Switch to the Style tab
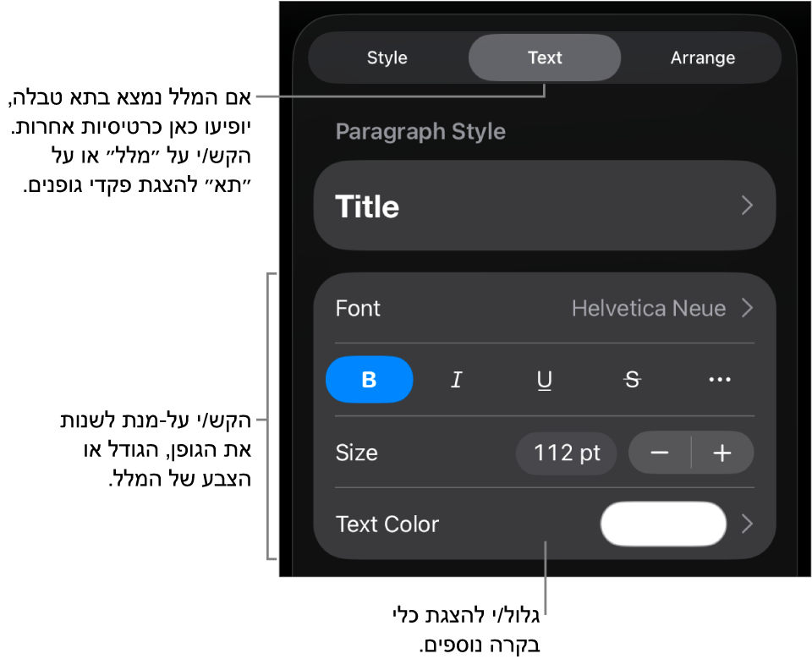The image size is (812, 659). tap(387, 58)
